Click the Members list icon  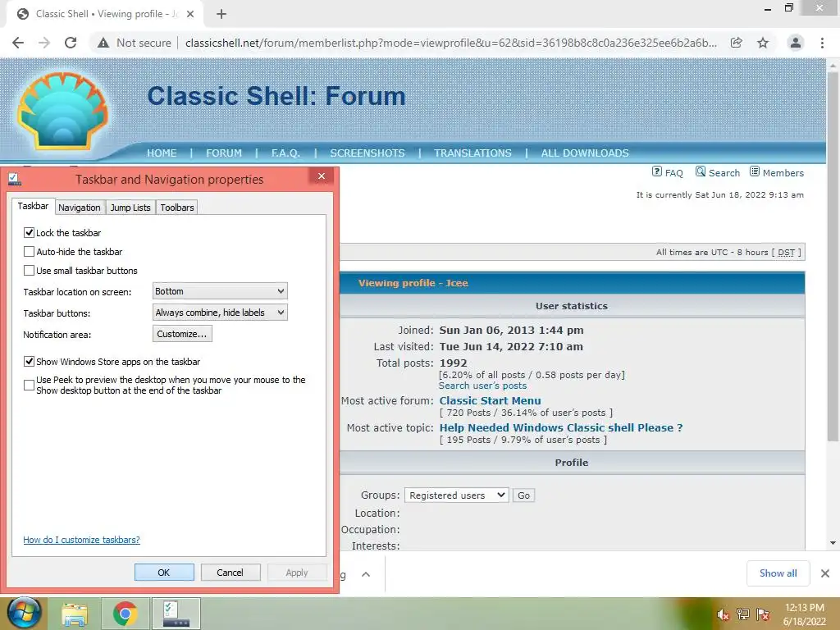click(x=755, y=171)
